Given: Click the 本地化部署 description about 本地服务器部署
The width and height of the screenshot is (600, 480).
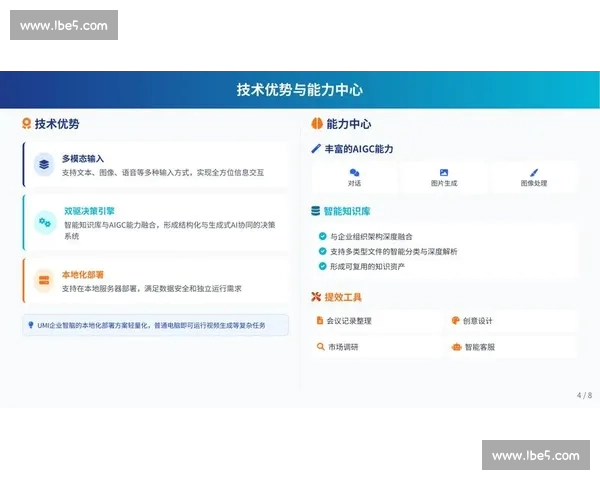Looking at the screenshot, I should pos(152,289).
